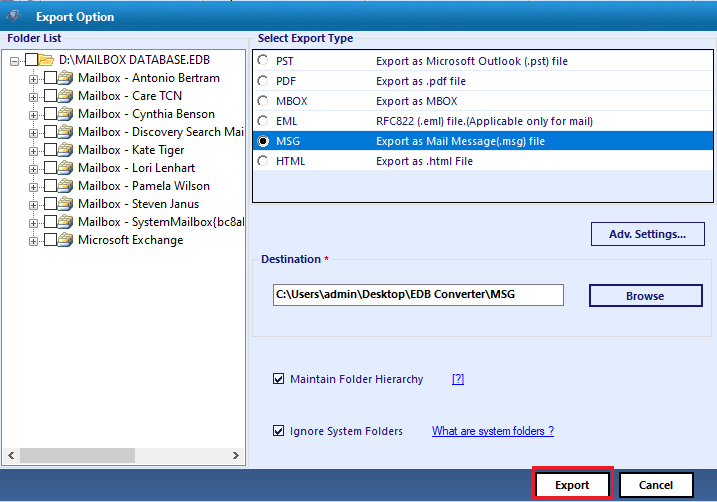The image size is (717, 502).
Task: Expand the Kate Tiger mailbox node
Action: click(x=33, y=151)
